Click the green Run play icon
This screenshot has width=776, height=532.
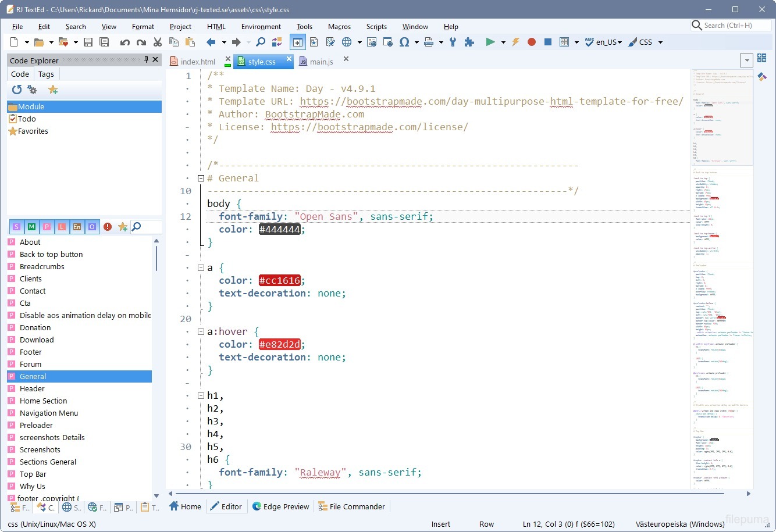point(490,42)
